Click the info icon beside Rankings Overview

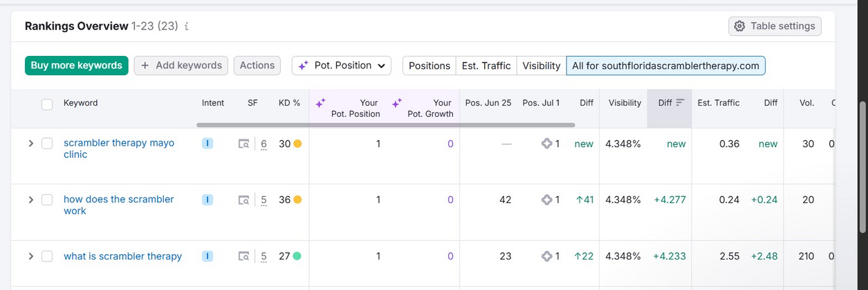(x=187, y=26)
